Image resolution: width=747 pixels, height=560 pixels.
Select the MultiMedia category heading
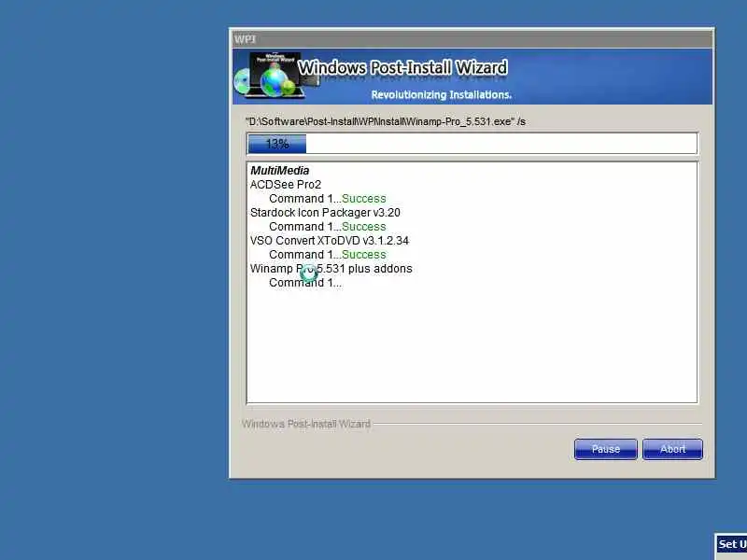279,171
